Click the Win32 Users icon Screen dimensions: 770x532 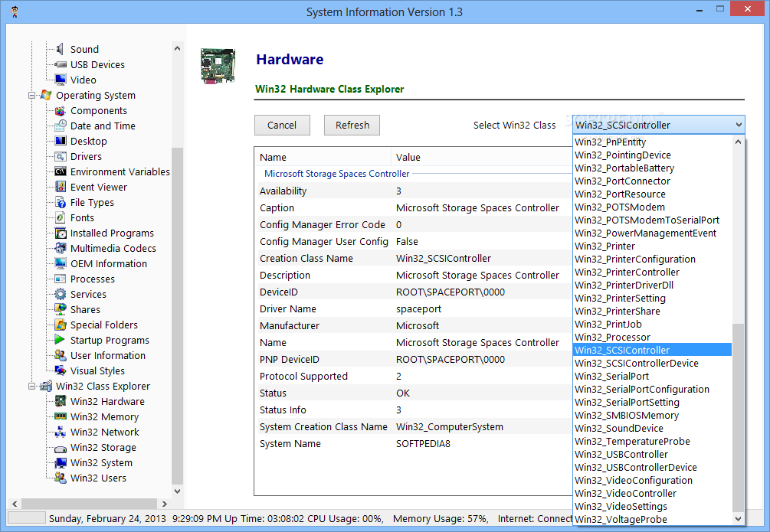pyautogui.click(x=61, y=478)
